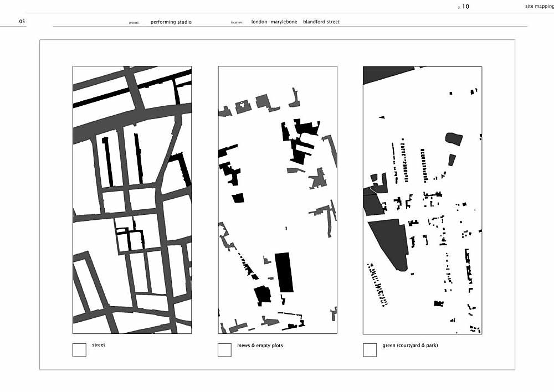The height and width of the screenshot is (392, 554).
Task: Click the 'location:' field label
Action: coord(237,23)
